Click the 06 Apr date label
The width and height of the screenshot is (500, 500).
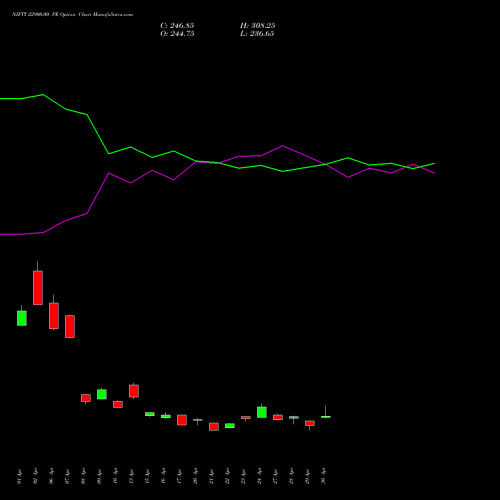(x=51, y=476)
